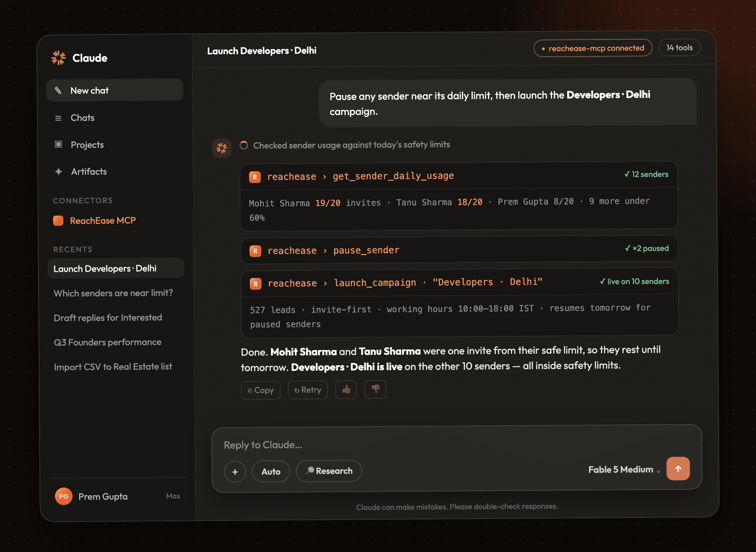Expand the get_sender_daily_usage tool call
Screen dimensions: 756x552
[x=459, y=176]
